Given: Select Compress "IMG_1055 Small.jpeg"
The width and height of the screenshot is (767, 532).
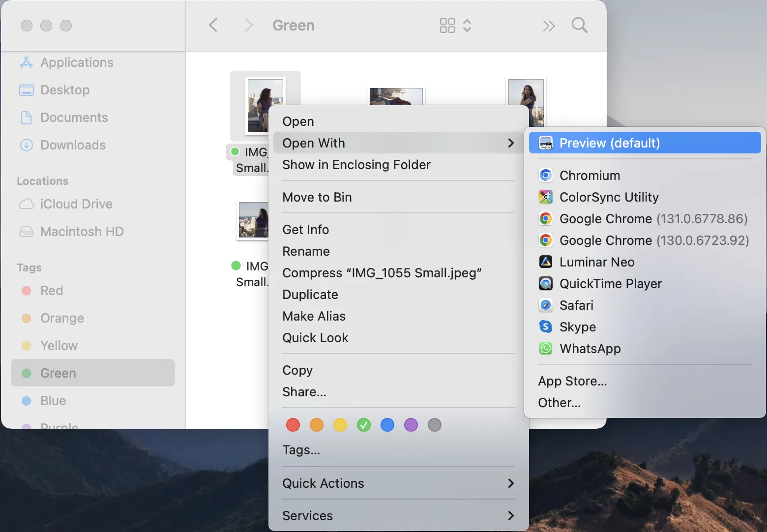Looking at the screenshot, I should click(382, 273).
